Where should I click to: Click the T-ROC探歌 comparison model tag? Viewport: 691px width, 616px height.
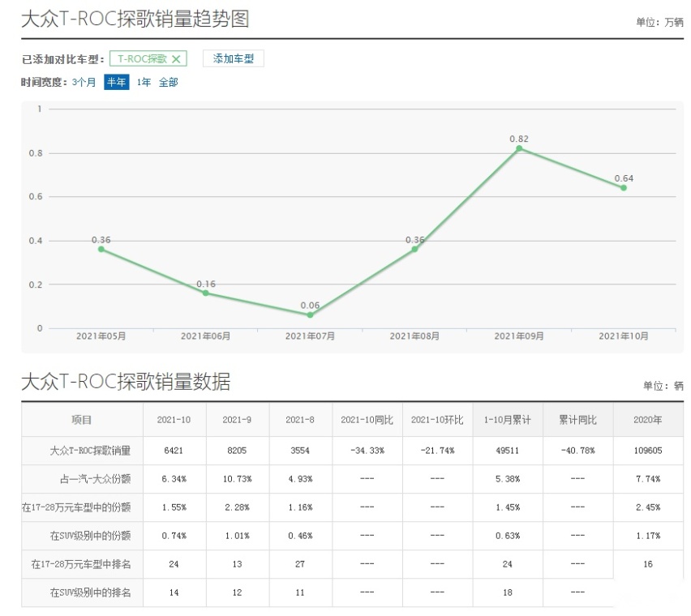click(148, 58)
